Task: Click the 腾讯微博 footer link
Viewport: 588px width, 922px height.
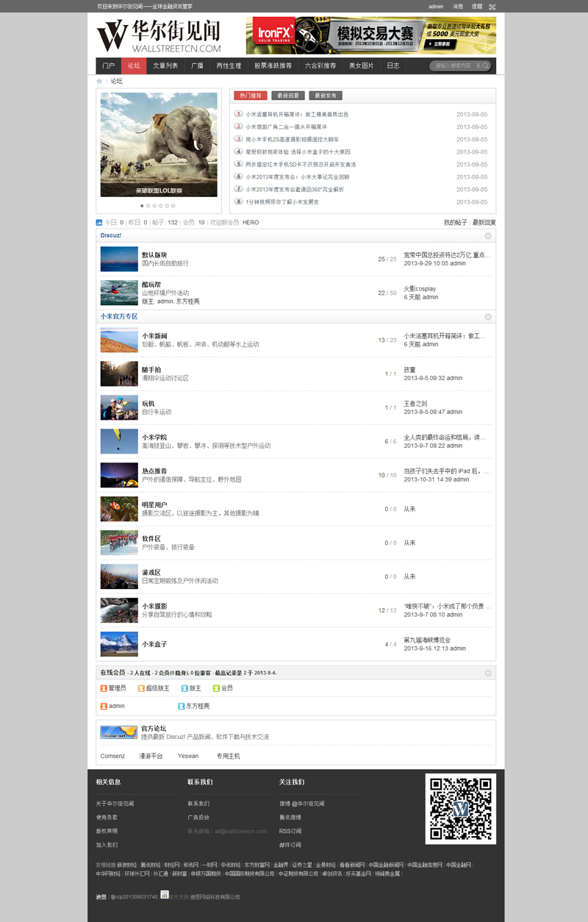Action: pyautogui.click(x=292, y=818)
